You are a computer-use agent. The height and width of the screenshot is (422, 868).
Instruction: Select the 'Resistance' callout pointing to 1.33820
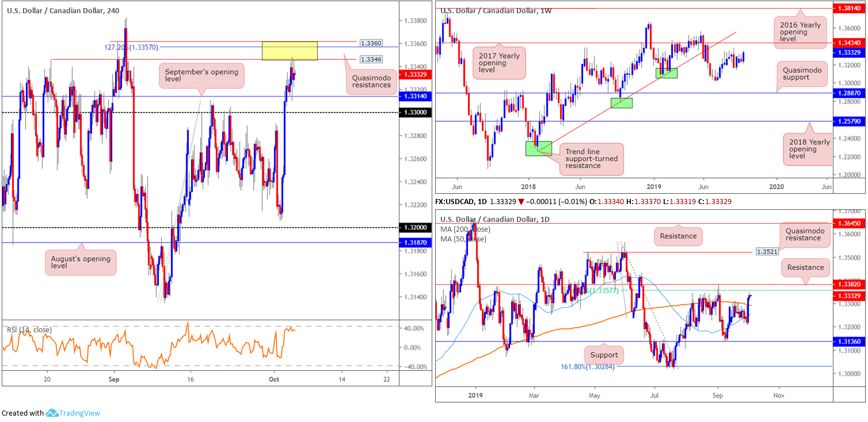tap(806, 267)
